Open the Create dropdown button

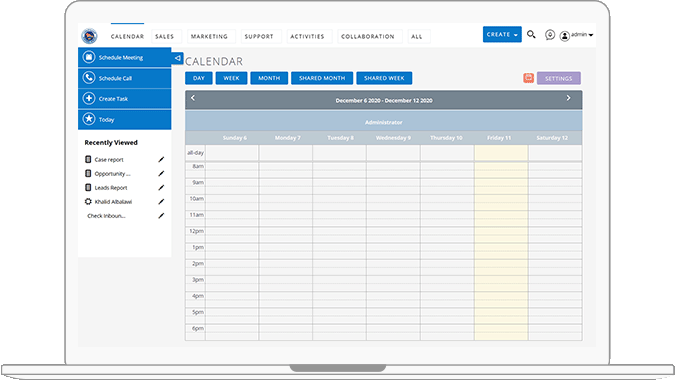tap(502, 34)
